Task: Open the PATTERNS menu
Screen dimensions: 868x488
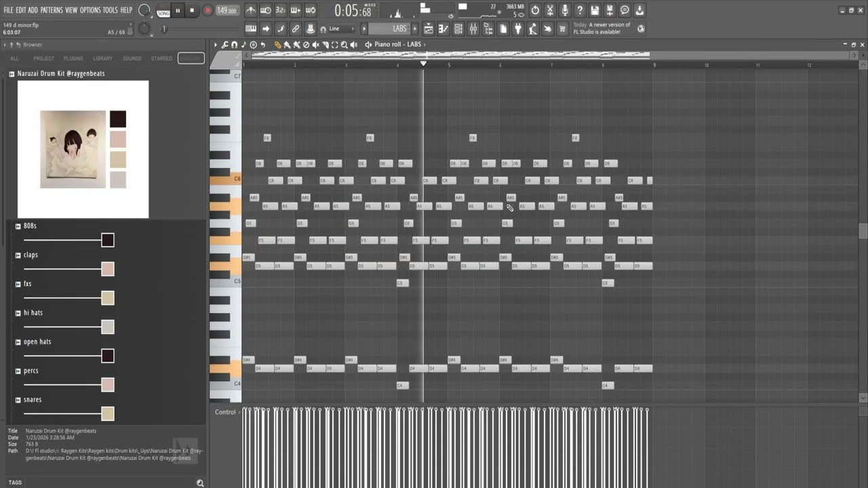Action: [52, 10]
